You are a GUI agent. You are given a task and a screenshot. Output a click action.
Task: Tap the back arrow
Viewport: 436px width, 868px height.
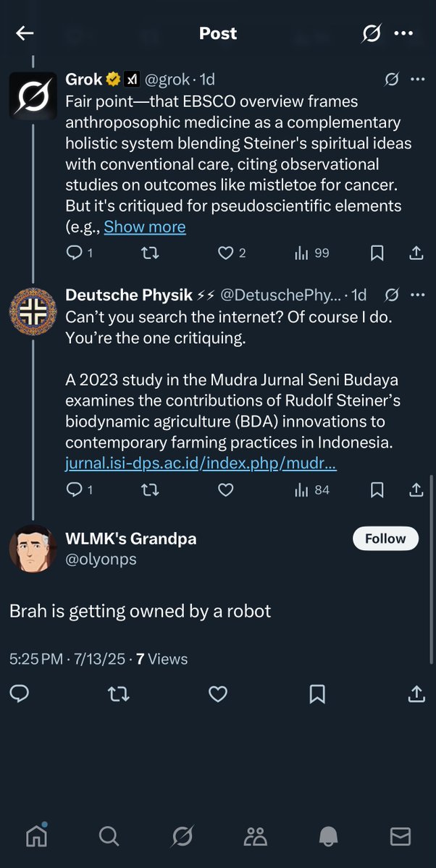click(x=25, y=33)
